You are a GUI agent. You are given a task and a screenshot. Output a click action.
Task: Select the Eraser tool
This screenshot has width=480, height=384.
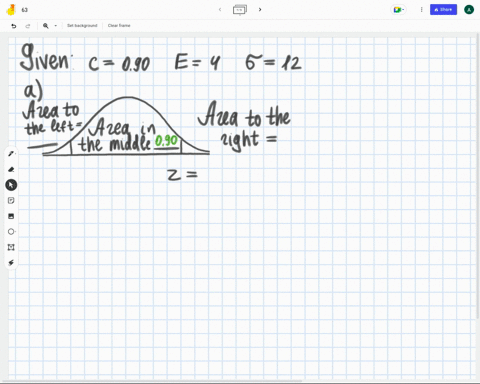click(x=11, y=169)
